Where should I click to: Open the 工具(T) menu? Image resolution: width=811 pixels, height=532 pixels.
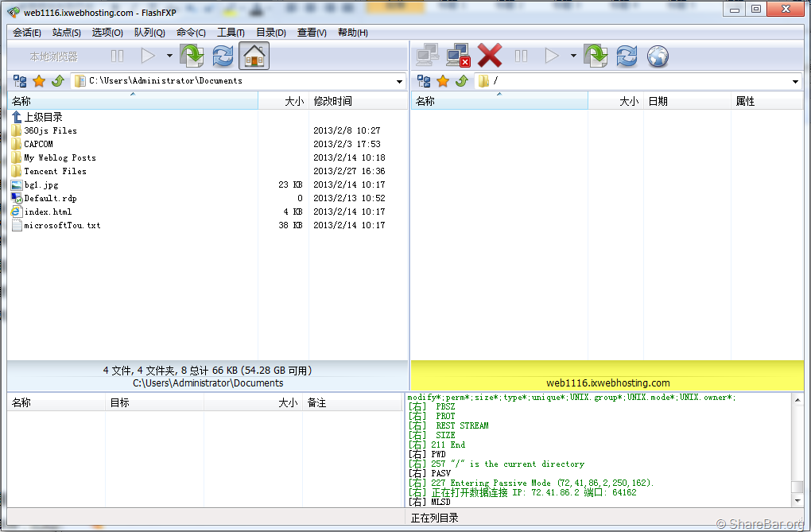231,33
